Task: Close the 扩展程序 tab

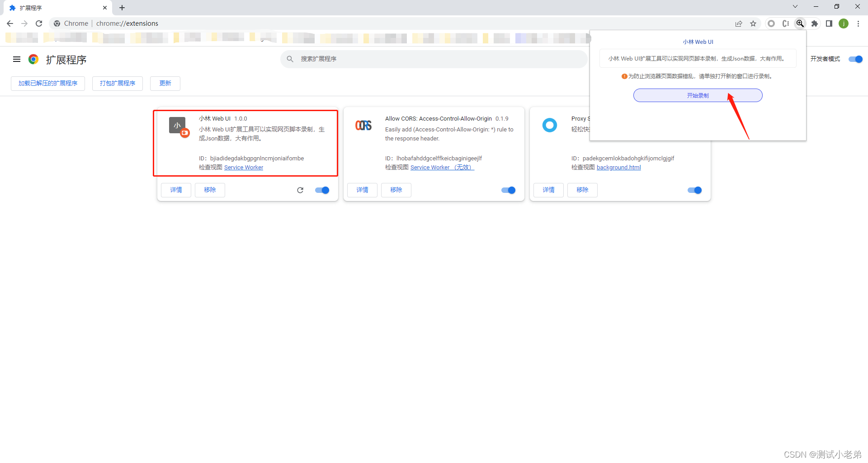Action: 105,8
